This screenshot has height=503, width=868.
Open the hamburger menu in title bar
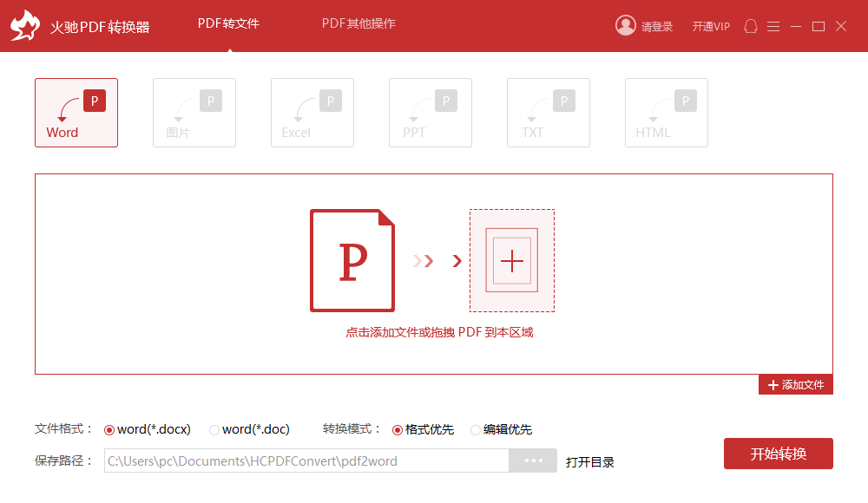(773, 27)
